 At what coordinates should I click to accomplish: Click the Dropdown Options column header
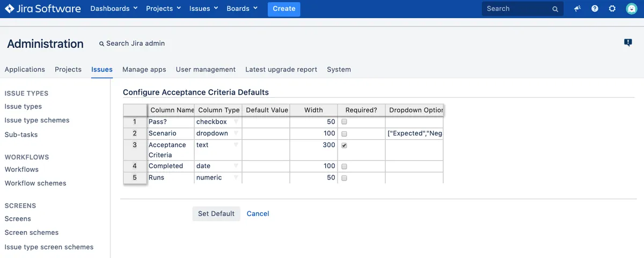click(415, 110)
